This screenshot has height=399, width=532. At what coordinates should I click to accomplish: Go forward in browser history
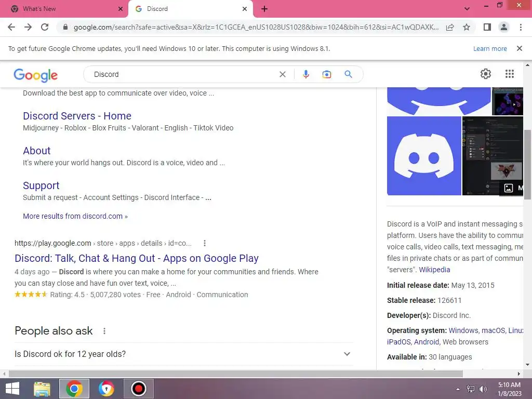(x=28, y=27)
